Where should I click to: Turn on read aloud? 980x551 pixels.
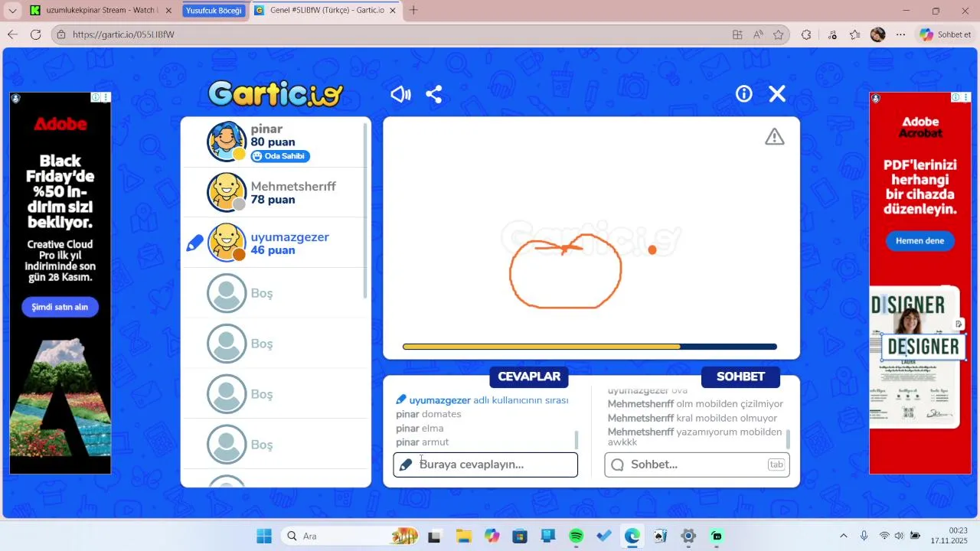pos(758,34)
